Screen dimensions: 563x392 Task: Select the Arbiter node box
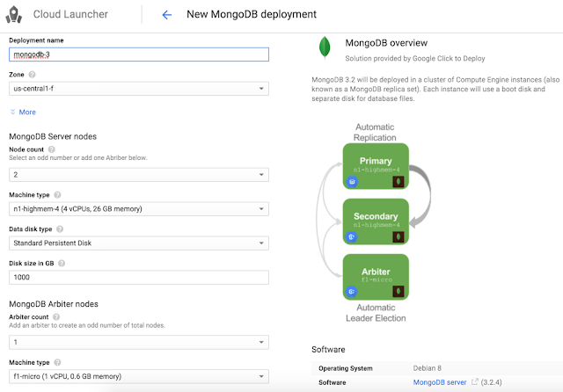click(376, 277)
